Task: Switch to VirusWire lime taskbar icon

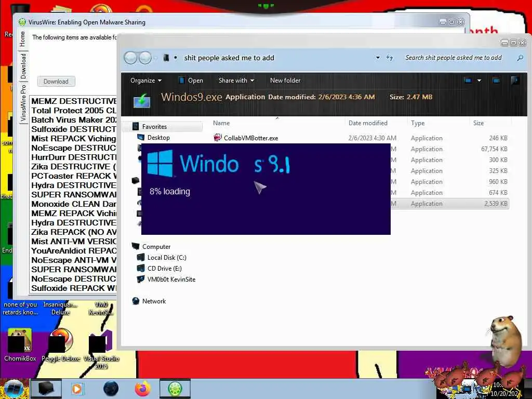Action: 175,389
